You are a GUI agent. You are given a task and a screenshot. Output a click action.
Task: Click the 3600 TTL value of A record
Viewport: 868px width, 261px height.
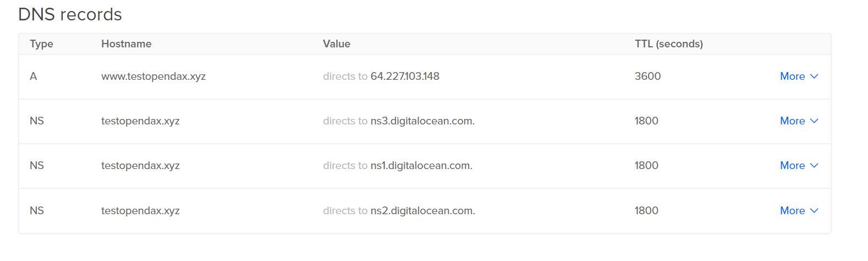click(648, 77)
